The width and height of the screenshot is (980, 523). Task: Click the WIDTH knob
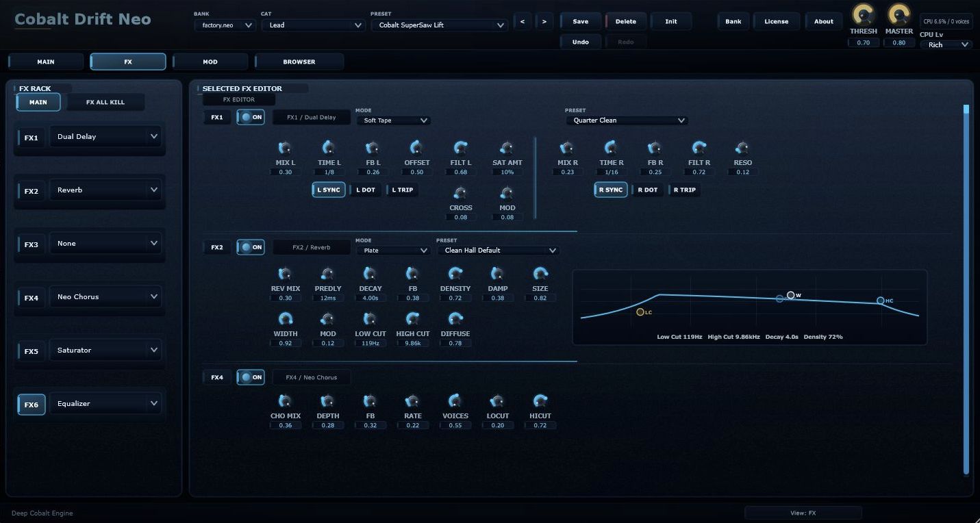tap(285, 319)
